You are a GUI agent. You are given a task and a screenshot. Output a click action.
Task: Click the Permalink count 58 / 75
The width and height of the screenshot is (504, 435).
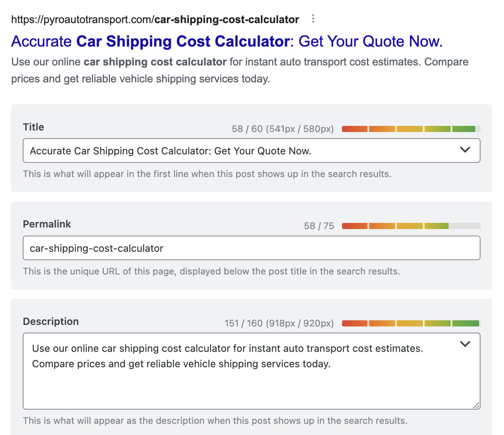click(319, 226)
